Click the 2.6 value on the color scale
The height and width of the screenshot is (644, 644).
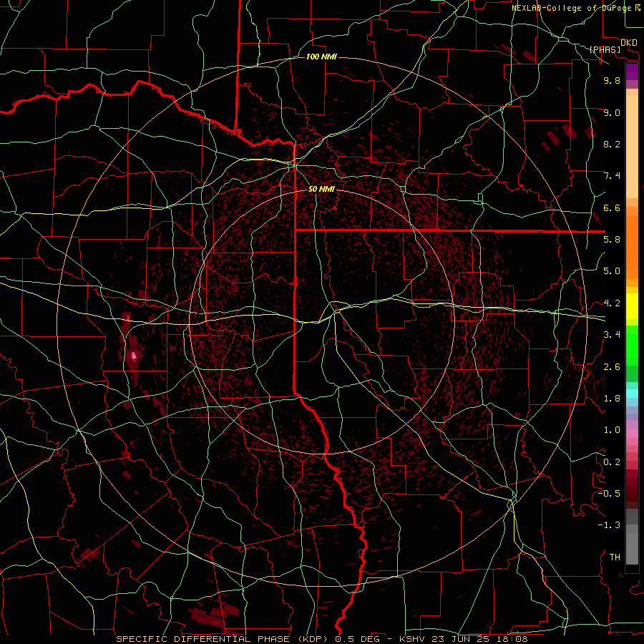[612, 367]
